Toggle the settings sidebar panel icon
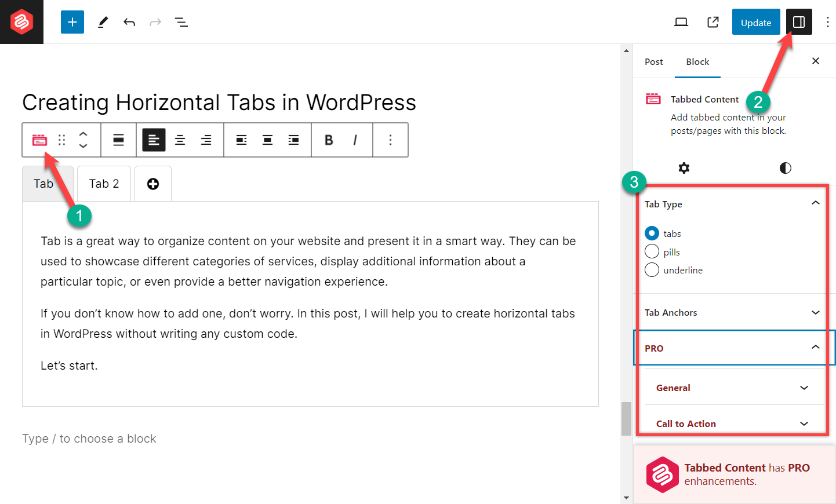This screenshot has height=504, width=836. click(x=799, y=22)
